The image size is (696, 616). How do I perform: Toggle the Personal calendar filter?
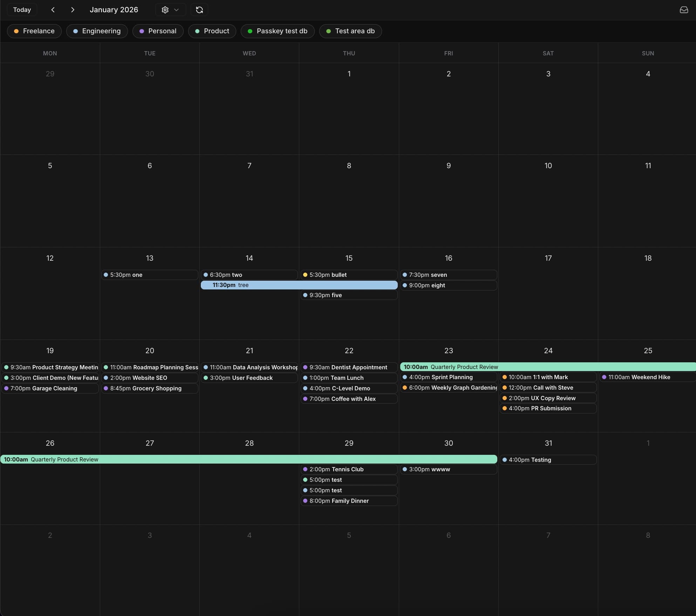pyautogui.click(x=158, y=31)
